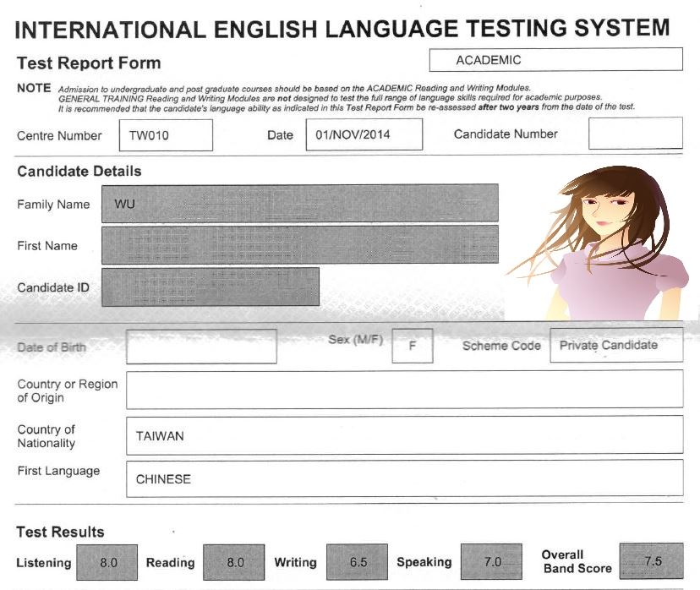This screenshot has width=700, height=590.
Task: Click the Family Name field showing WU
Action: 300,204
